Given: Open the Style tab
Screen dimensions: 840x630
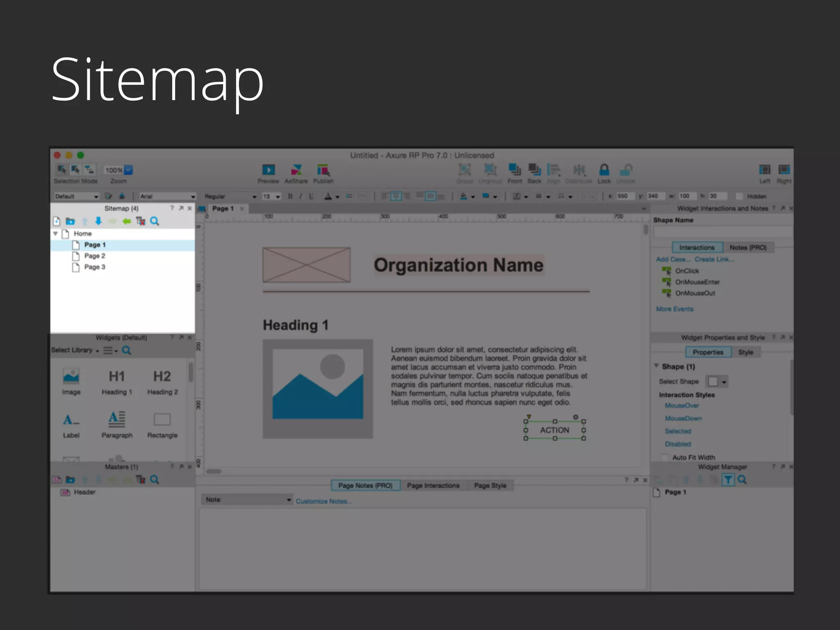Looking at the screenshot, I should pyautogui.click(x=746, y=352).
